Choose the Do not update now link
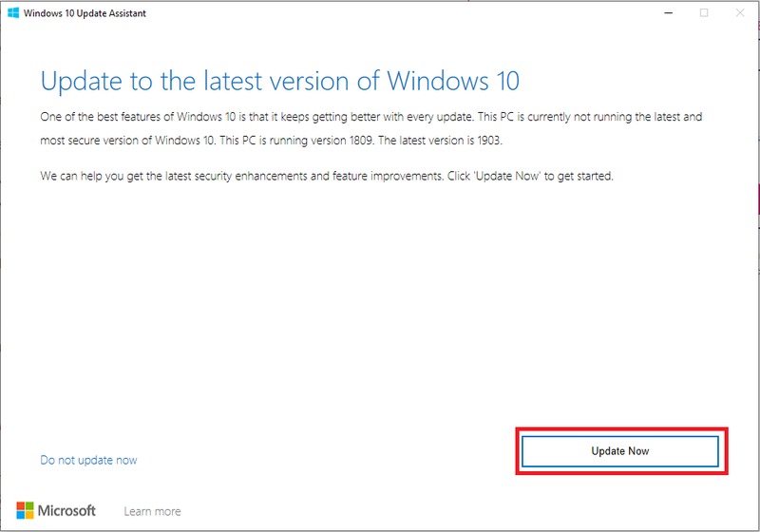 coord(88,460)
